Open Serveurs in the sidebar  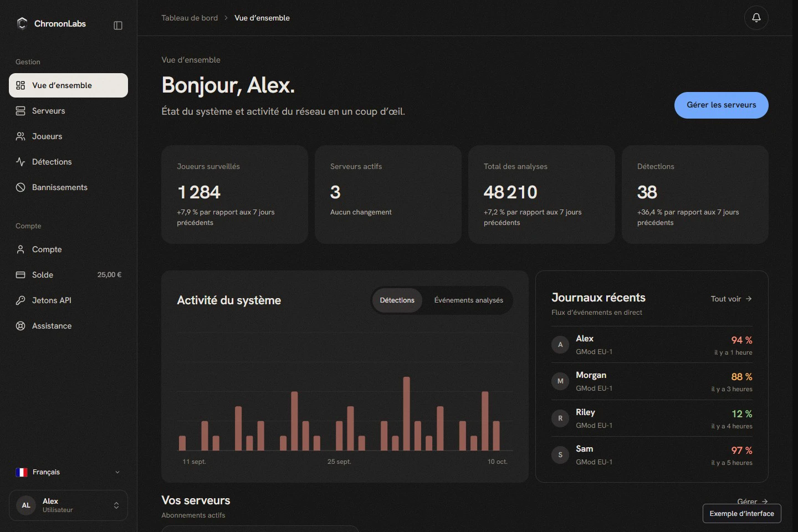[x=68, y=111]
